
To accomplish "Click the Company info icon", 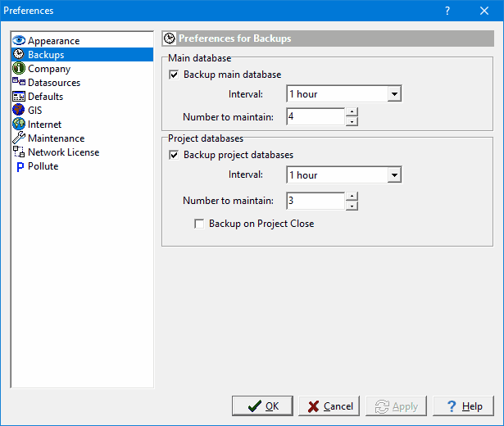I will click(x=19, y=68).
